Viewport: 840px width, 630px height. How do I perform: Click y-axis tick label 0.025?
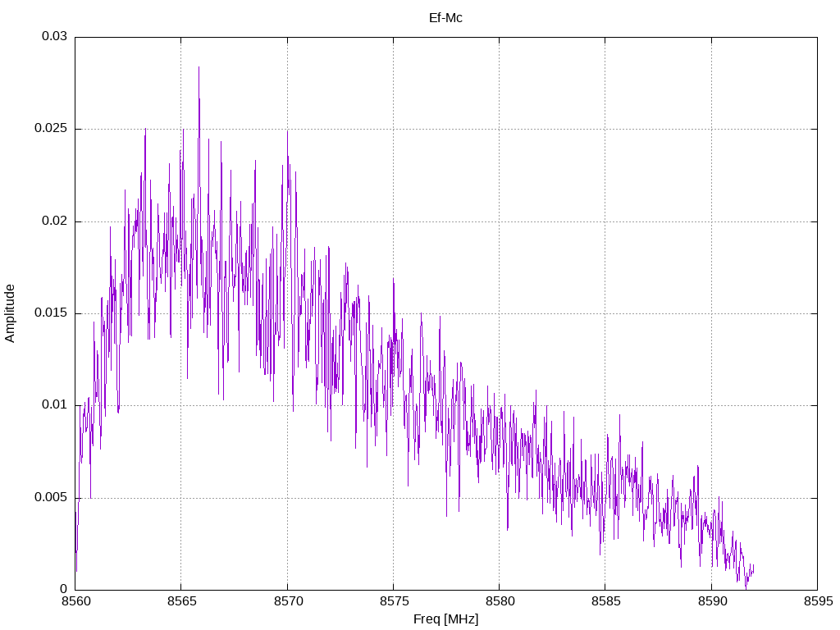(51, 129)
